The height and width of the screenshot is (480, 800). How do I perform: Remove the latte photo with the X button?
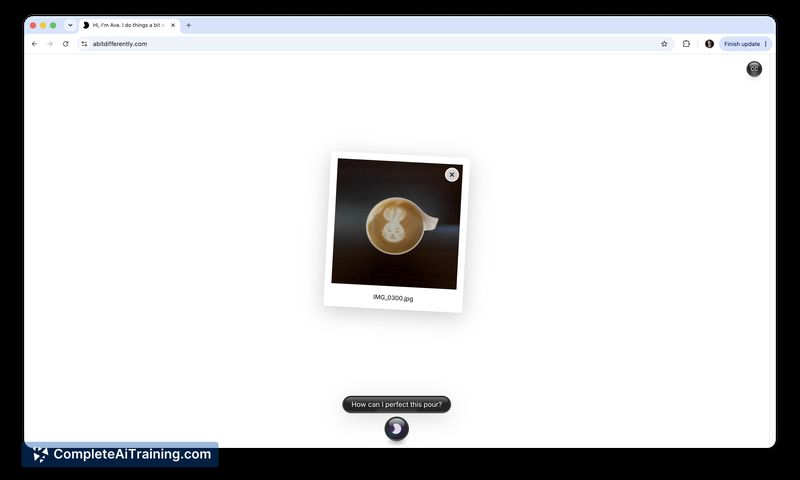pos(452,174)
